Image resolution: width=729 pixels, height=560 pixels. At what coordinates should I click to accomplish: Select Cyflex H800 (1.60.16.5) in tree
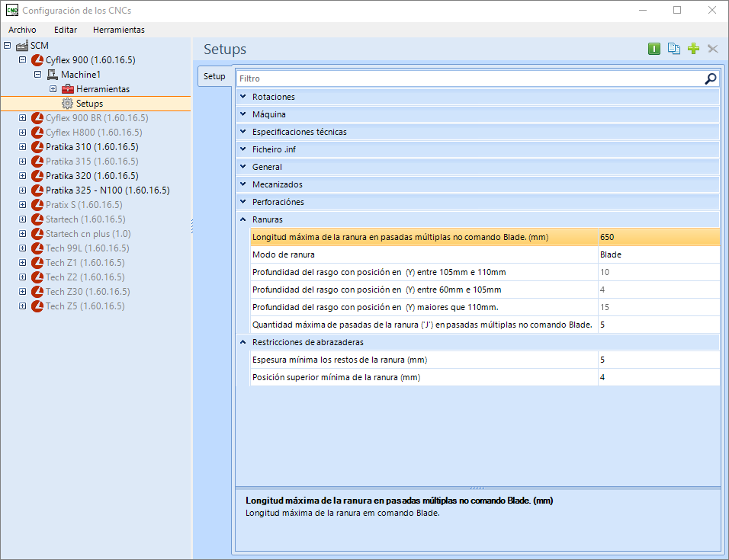[x=94, y=133]
